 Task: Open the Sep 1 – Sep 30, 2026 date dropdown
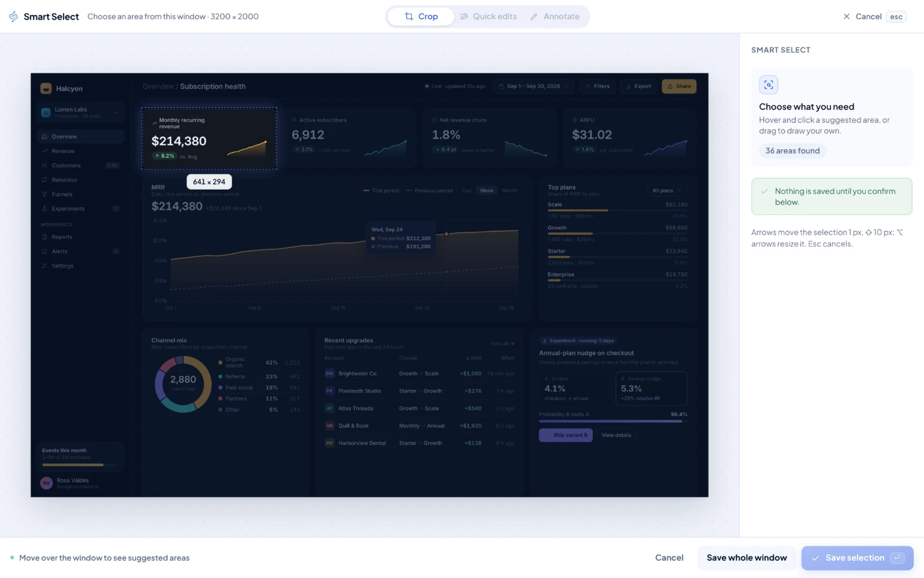(534, 86)
